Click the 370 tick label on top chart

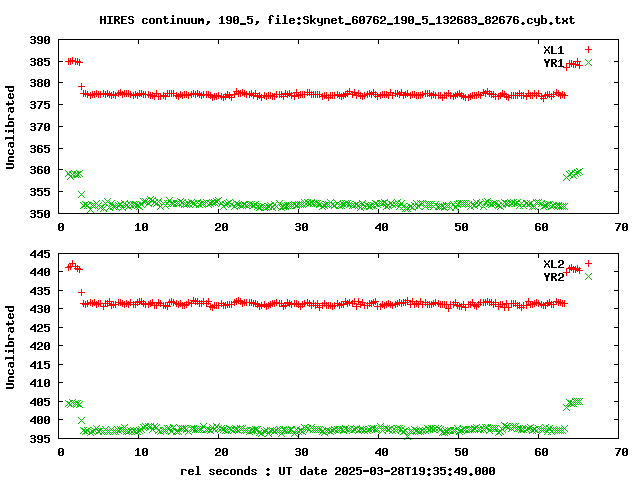click(40, 127)
